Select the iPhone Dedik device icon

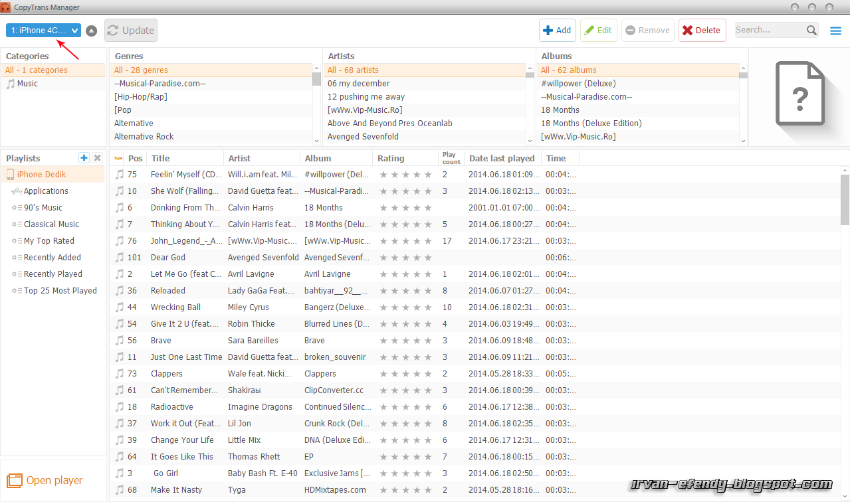11,175
